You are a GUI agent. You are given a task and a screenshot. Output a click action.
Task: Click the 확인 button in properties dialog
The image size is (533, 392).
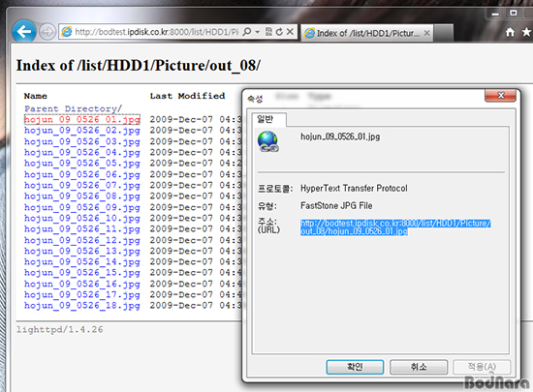tap(355, 367)
